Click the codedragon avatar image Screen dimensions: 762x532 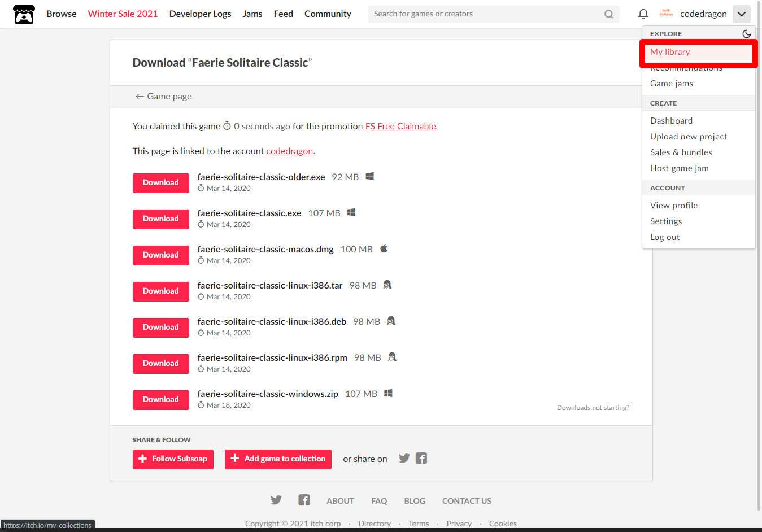(x=666, y=14)
